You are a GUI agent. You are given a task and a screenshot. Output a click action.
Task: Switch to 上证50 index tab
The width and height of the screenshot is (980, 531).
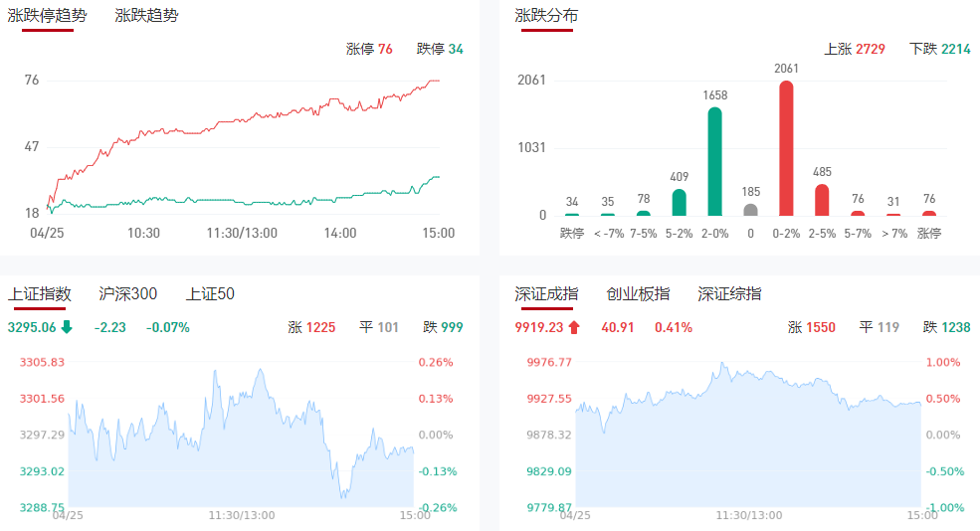point(210,293)
